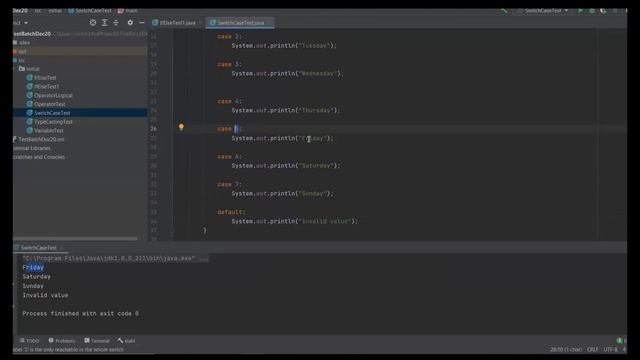
Task: Click println "Wednesday" line in editor
Action: 288,73
